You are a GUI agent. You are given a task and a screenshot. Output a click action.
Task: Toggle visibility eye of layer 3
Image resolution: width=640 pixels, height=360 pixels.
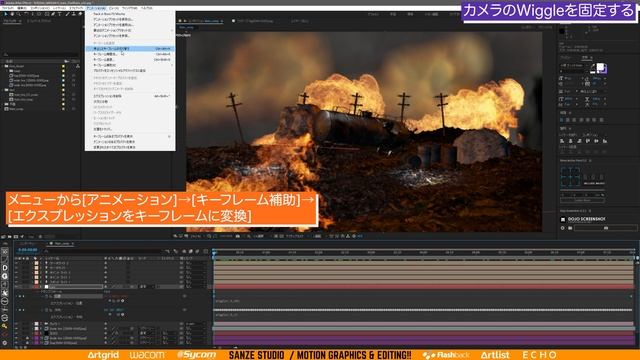(17, 273)
